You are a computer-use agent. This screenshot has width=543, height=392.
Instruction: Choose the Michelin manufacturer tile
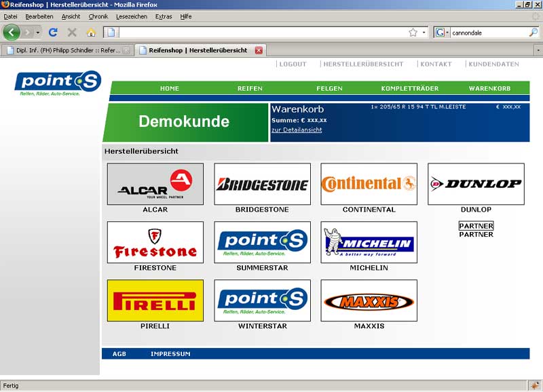369,242
